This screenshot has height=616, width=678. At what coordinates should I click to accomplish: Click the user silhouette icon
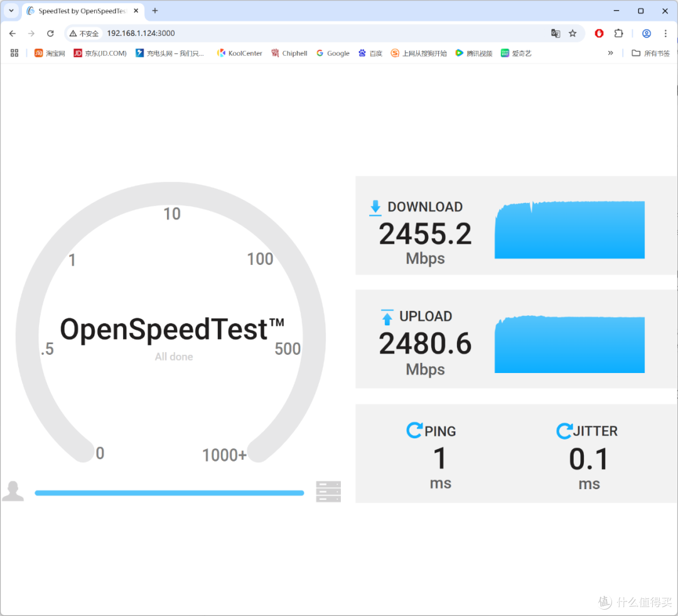13,492
